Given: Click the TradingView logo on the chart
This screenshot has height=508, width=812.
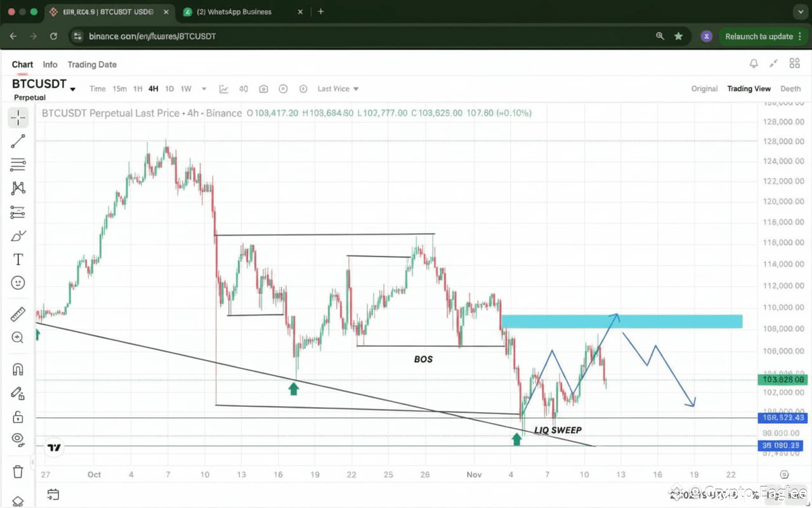Looking at the screenshot, I should [x=55, y=447].
